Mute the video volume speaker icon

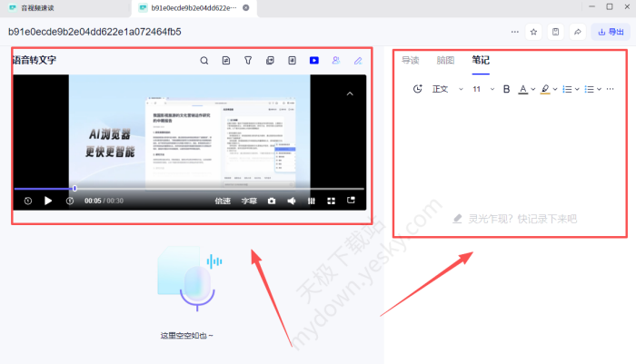292,201
